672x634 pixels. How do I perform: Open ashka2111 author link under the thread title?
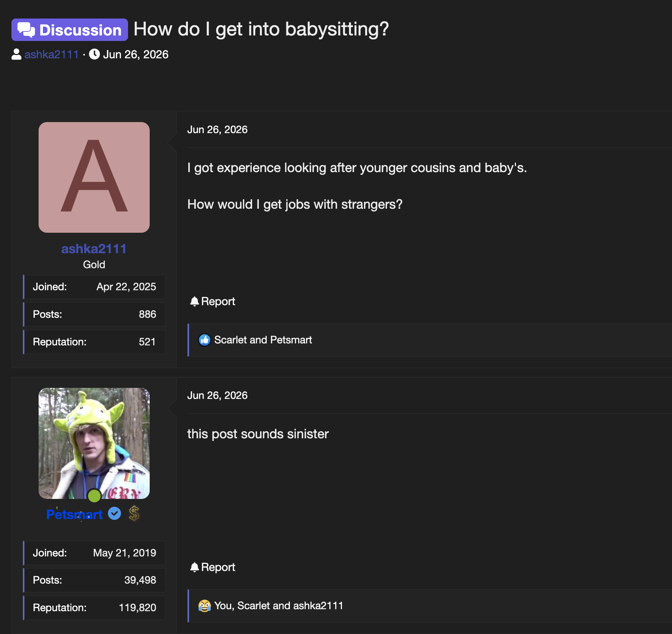coord(52,54)
